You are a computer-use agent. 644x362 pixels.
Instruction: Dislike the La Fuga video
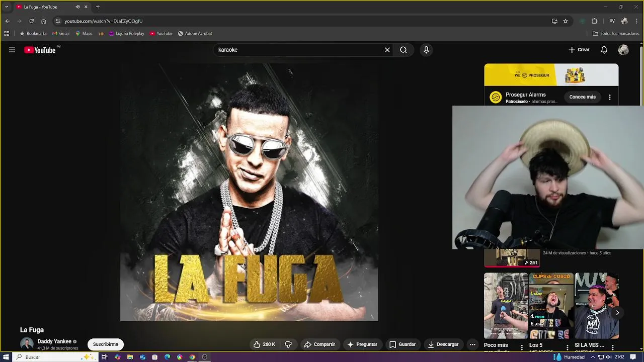click(x=288, y=344)
